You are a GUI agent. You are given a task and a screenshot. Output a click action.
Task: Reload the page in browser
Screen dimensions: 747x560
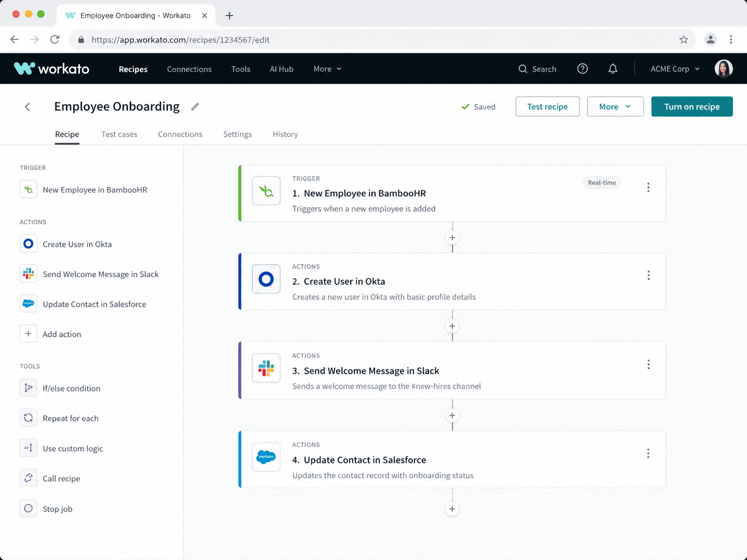55,40
